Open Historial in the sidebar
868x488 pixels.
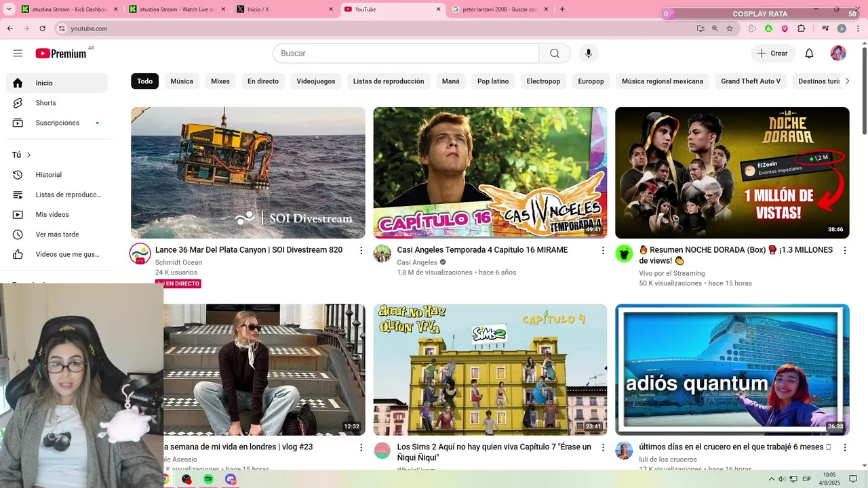click(x=57, y=175)
